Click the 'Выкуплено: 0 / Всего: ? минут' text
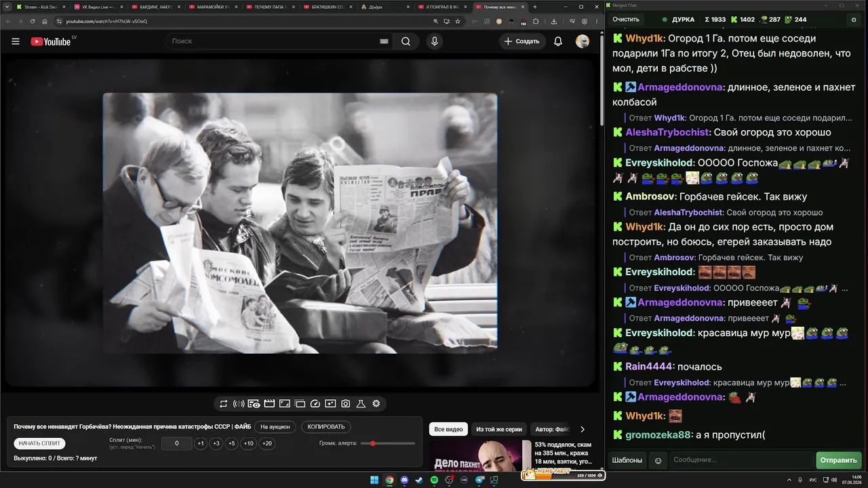Viewport: 868px width, 488px height. pyautogui.click(x=56, y=458)
